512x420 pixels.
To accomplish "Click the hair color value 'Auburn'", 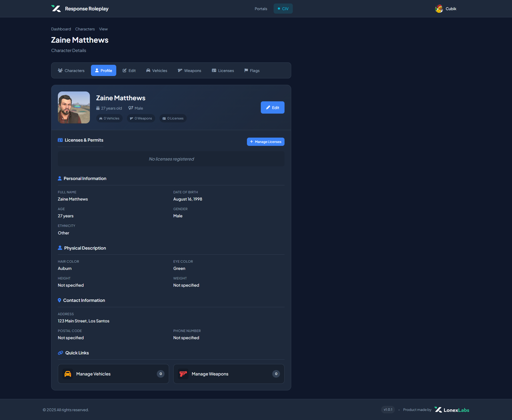I will tap(65, 269).
